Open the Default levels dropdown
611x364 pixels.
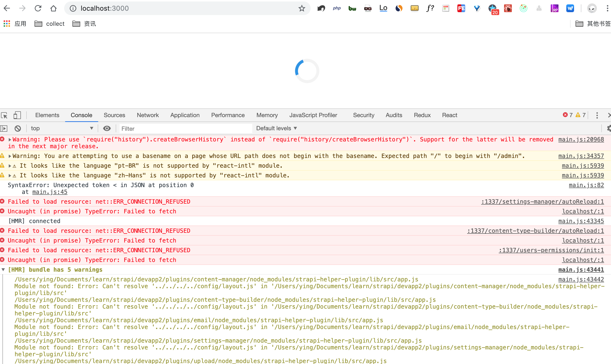276,128
